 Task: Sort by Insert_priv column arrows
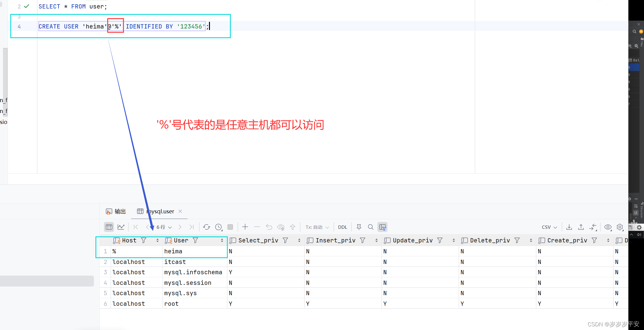377,240
